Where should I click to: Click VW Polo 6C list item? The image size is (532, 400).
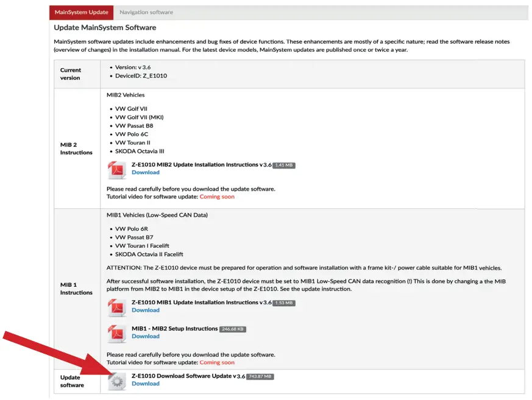132,134
